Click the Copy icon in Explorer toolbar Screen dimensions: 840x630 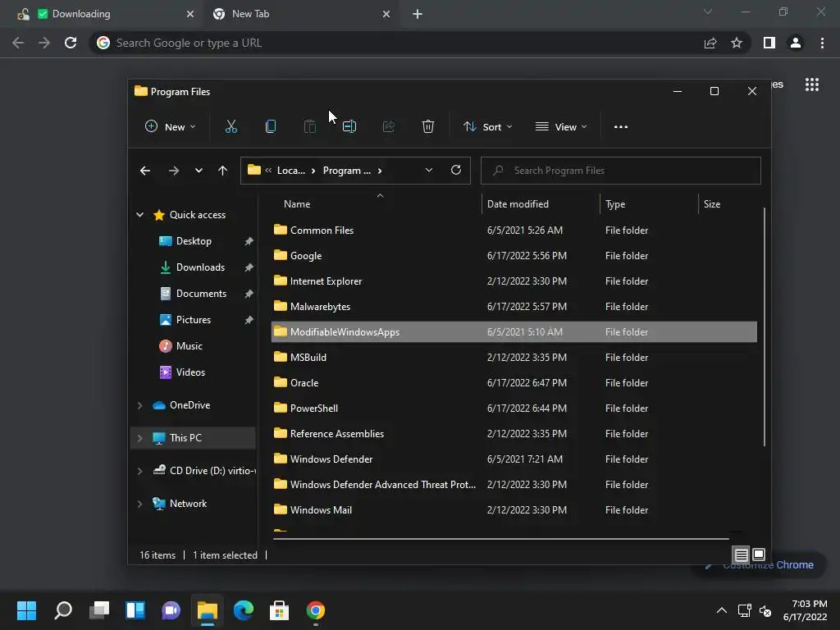point(271,127)
